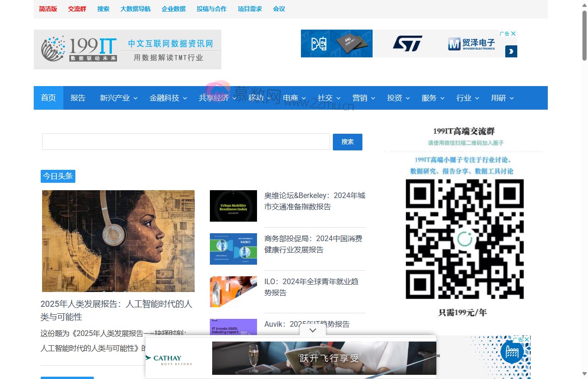Expand the 新兴产业 dropdown menu
The height and width of the screenshot is (379, 588).
pos(119,98)
